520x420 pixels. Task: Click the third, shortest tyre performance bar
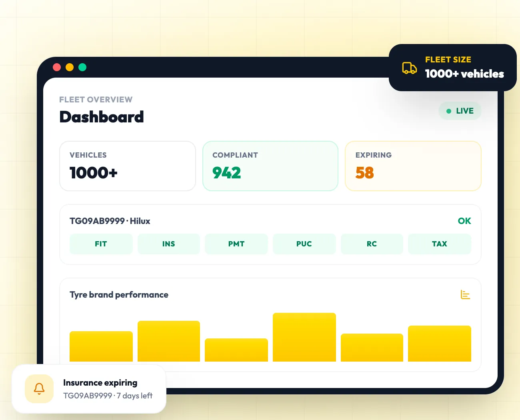coord(236,350)
